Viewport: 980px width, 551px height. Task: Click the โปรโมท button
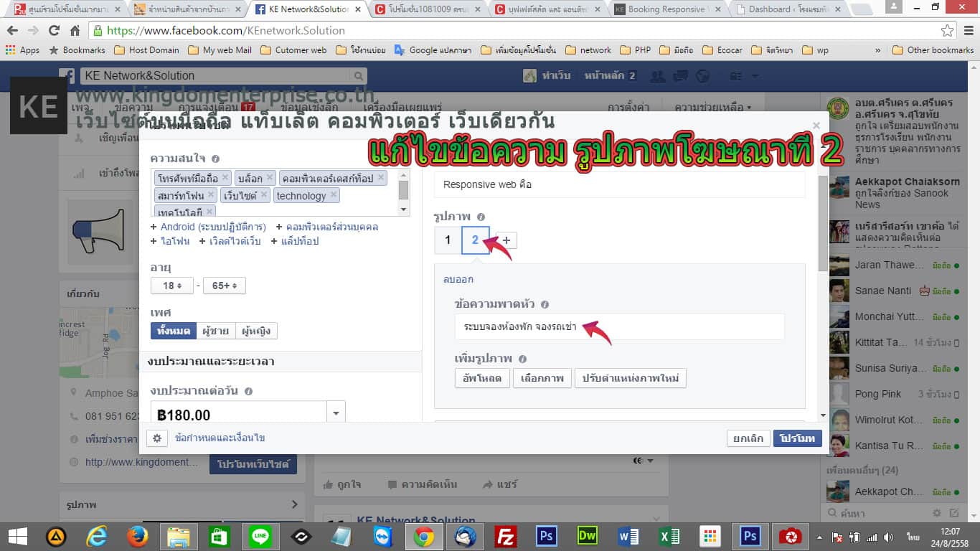[797, 438]
